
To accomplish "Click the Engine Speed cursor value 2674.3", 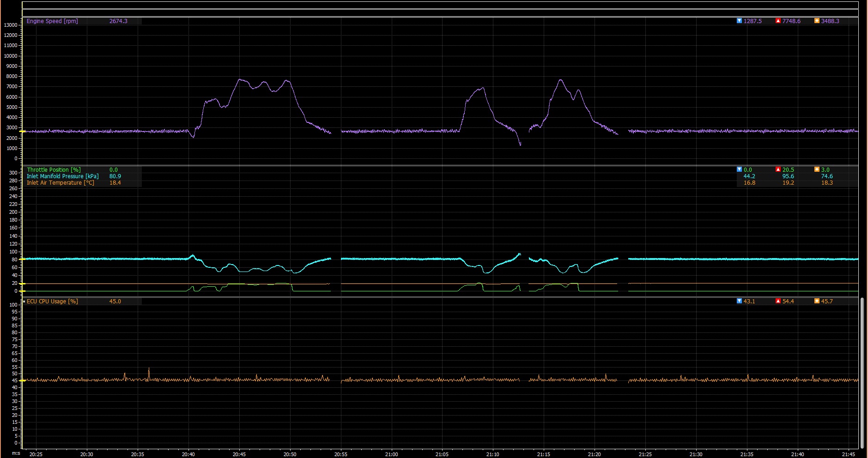I will (x=118, y=21).
